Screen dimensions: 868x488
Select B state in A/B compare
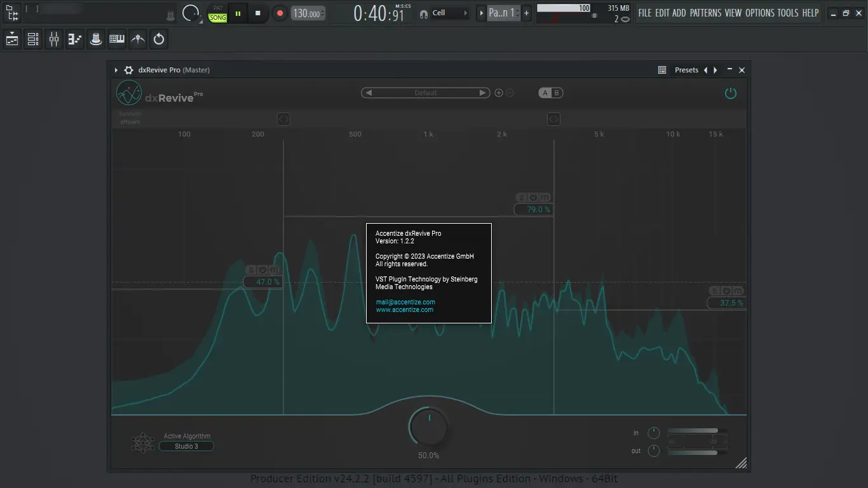tap(557, 93)
